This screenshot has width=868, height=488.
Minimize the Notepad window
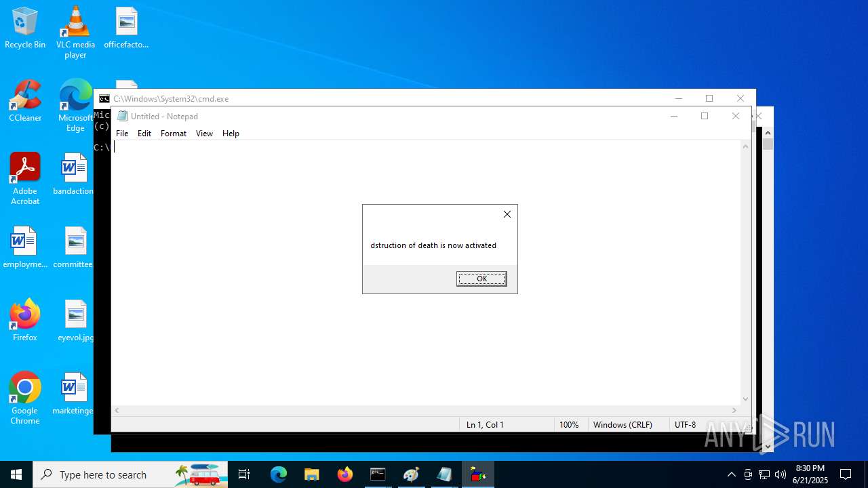674,116
